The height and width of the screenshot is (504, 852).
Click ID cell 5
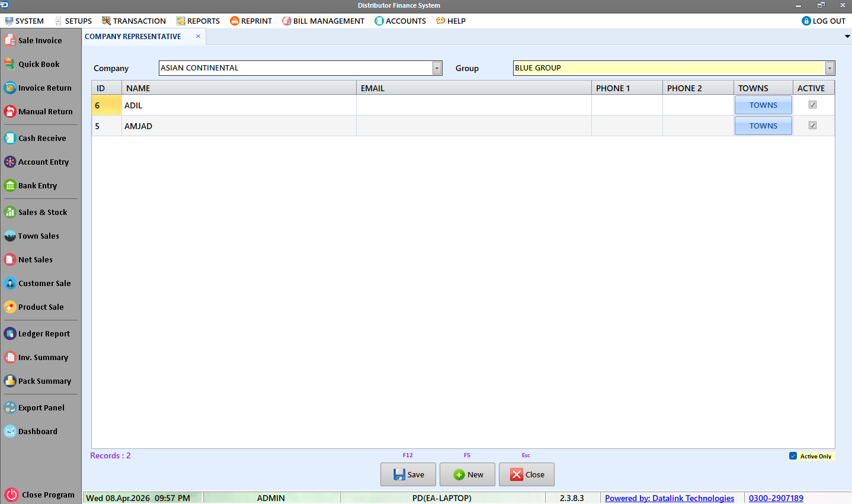[107, 126]
